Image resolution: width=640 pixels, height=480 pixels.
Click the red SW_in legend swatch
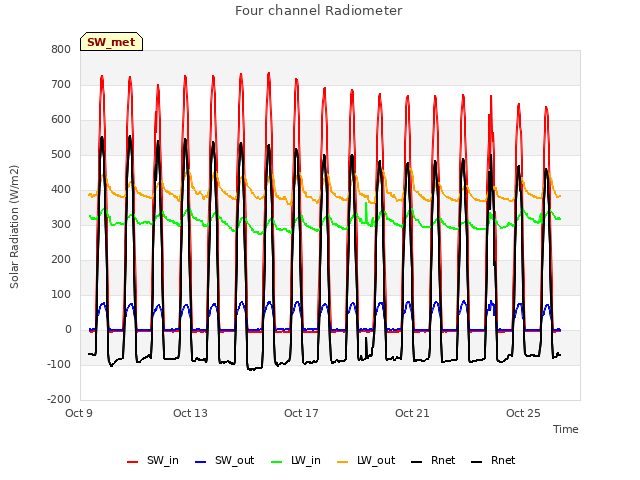[x=133, y=462]
